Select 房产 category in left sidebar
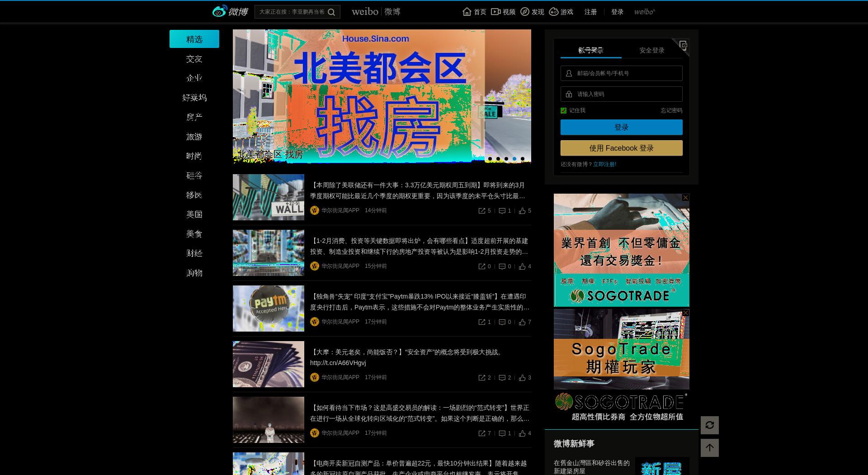This screenshot has height=475, width=868. 194,117
